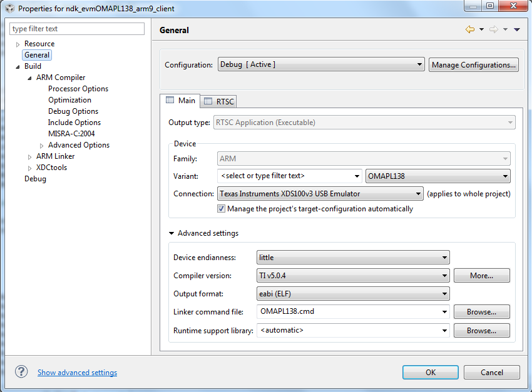Uncheck 'Manage the project's target-configuration automatically'
Viewport: 532px width, 392px height.
[221, 209]
